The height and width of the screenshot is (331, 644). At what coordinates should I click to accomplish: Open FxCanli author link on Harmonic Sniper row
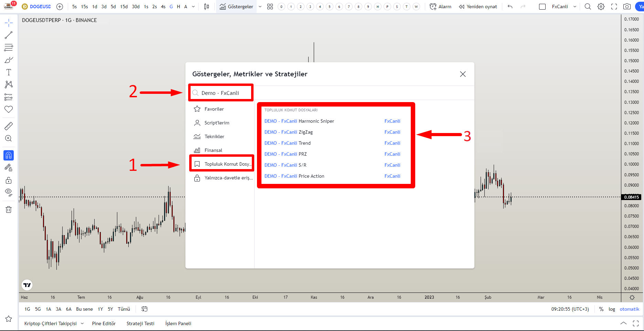[x=392, y=121]
